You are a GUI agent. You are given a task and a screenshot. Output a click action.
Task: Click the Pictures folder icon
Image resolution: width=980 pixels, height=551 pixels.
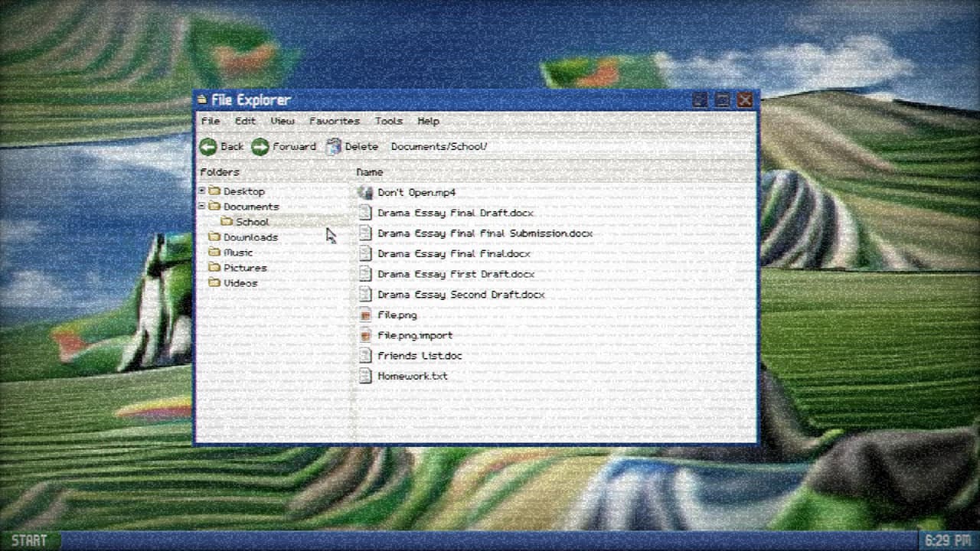214,268
